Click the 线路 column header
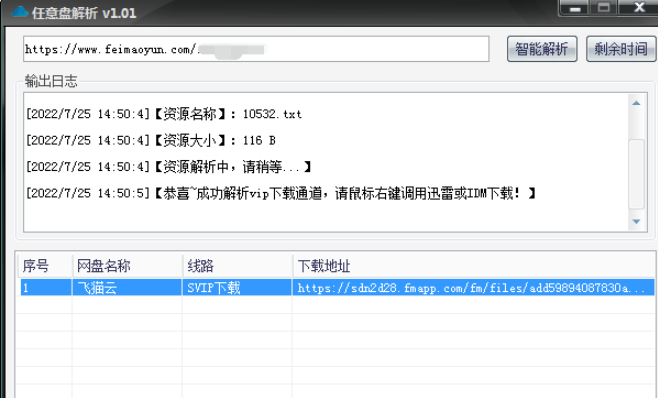This screenshot has width=658, height=398. 238,266
